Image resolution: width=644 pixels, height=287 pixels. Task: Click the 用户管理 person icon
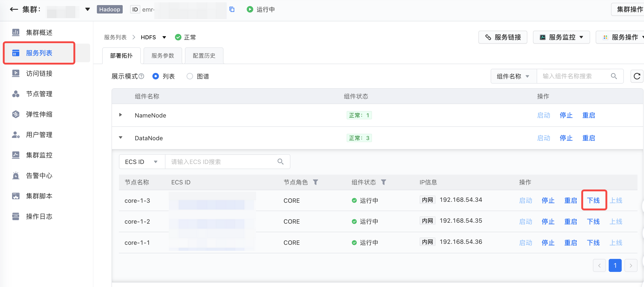pos(16,135)
